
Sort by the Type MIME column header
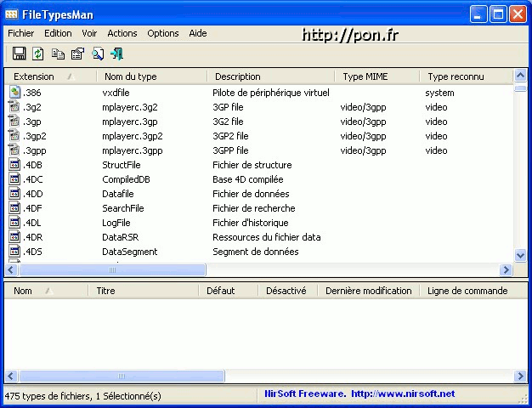(377, 76)
